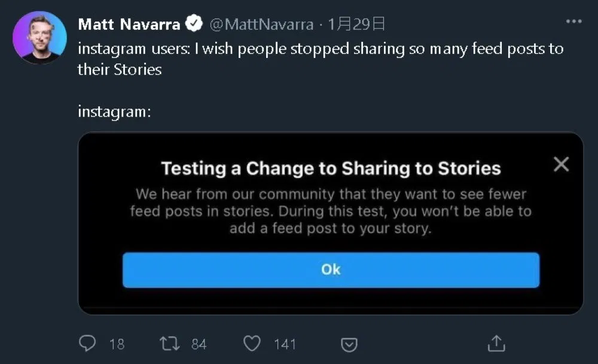This screenshot has width=598, height=364.
Task: Click the 'Testing a Change to Sharing' heading
Action: pos(331,169)
